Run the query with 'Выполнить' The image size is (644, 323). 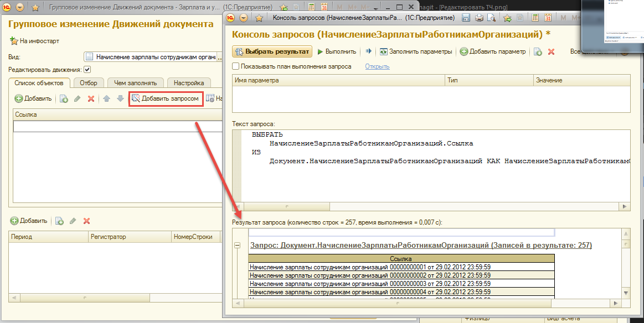tap(337, 51)
